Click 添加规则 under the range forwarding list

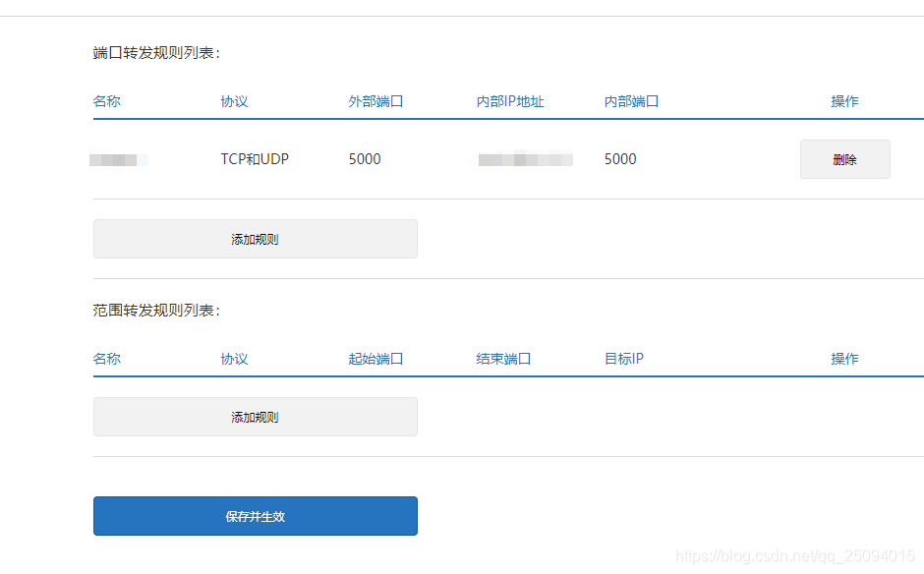point(255,416)
